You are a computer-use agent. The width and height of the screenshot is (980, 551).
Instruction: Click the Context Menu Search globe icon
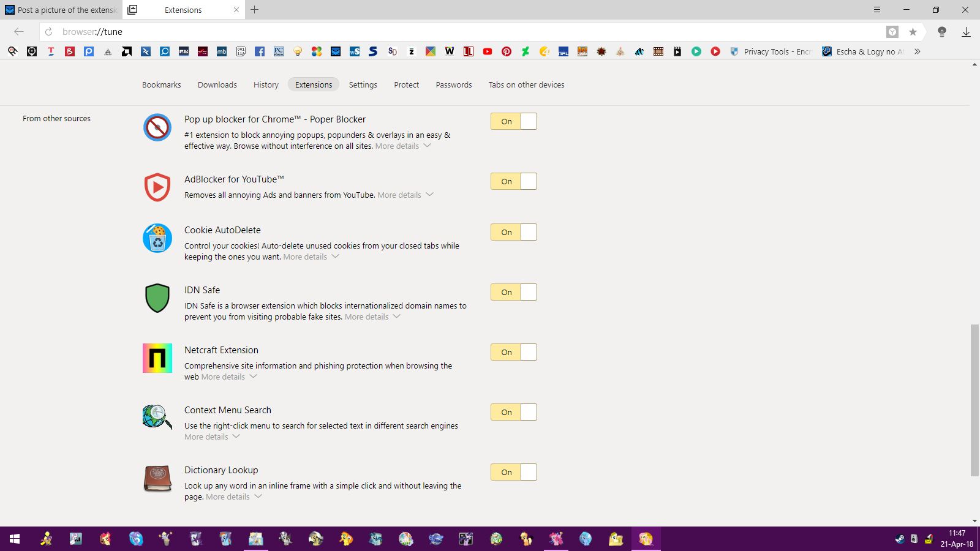157,417
